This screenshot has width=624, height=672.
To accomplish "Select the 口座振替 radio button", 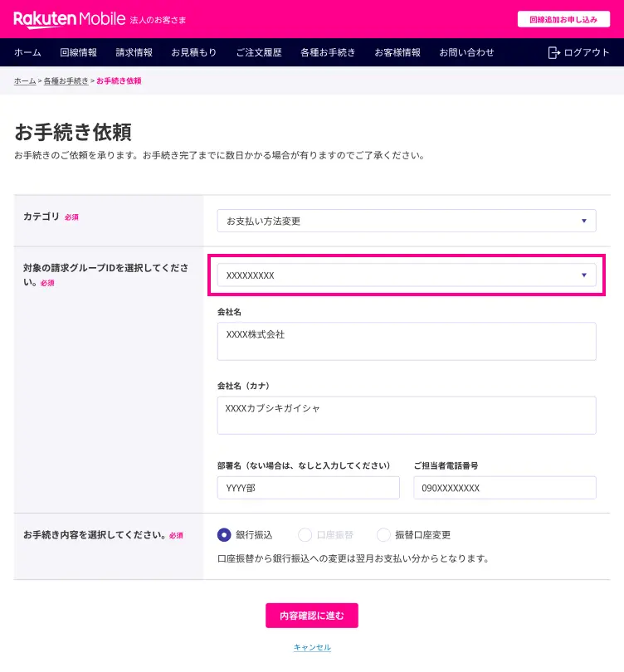I will (305, 534).
